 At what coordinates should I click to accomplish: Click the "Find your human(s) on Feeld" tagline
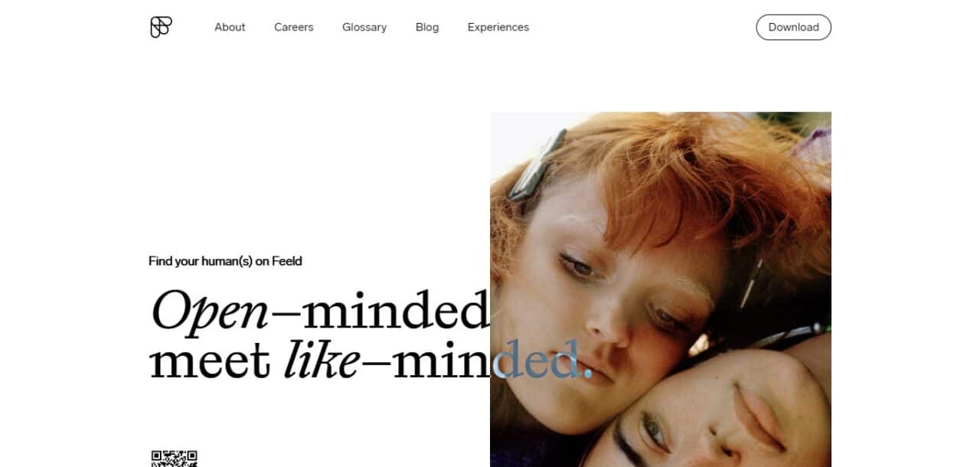click(225, 261)
